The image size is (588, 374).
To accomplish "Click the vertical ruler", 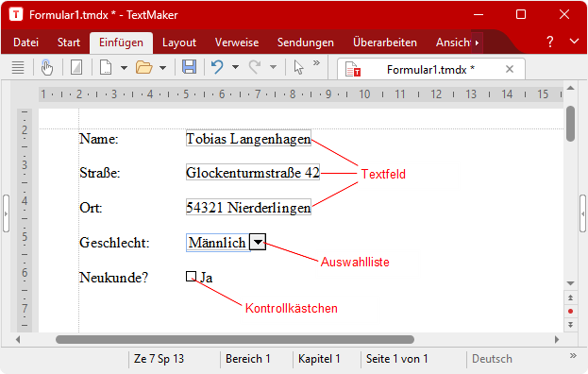I will click(25, 221).
